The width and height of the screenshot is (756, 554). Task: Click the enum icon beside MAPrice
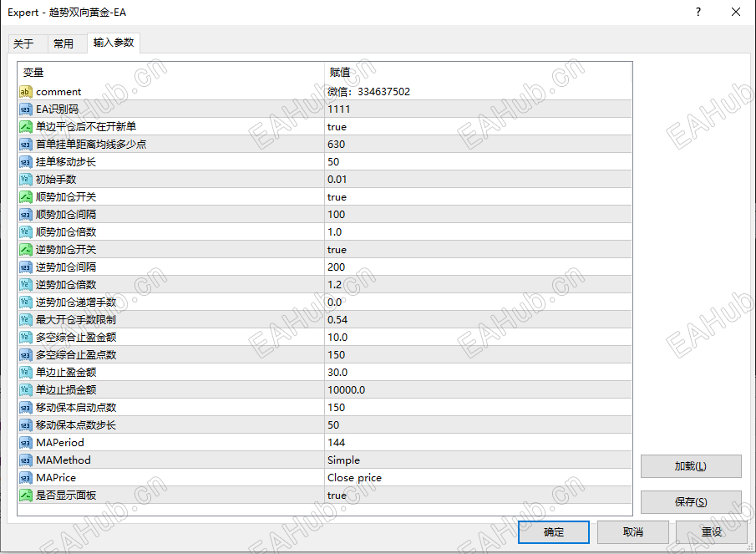(x=26, y=478)
